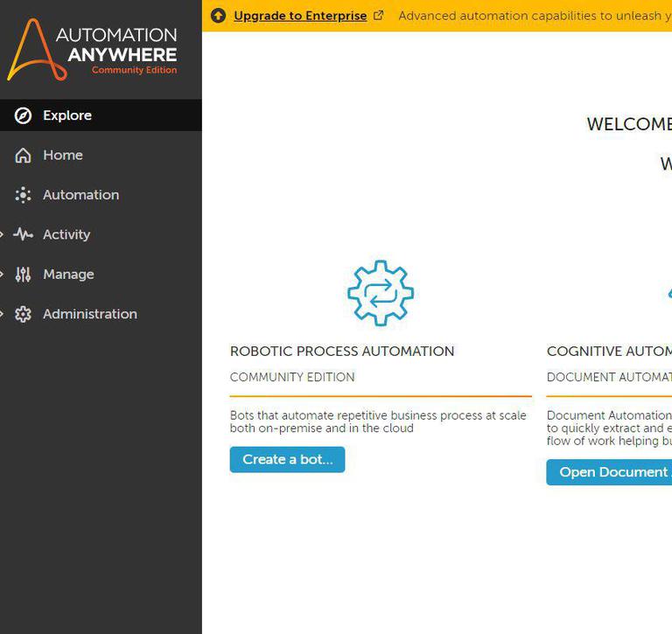Viewport: 672px width, 634px height.
Task: Click the Explore compass icon
Action: click(23, 115)
